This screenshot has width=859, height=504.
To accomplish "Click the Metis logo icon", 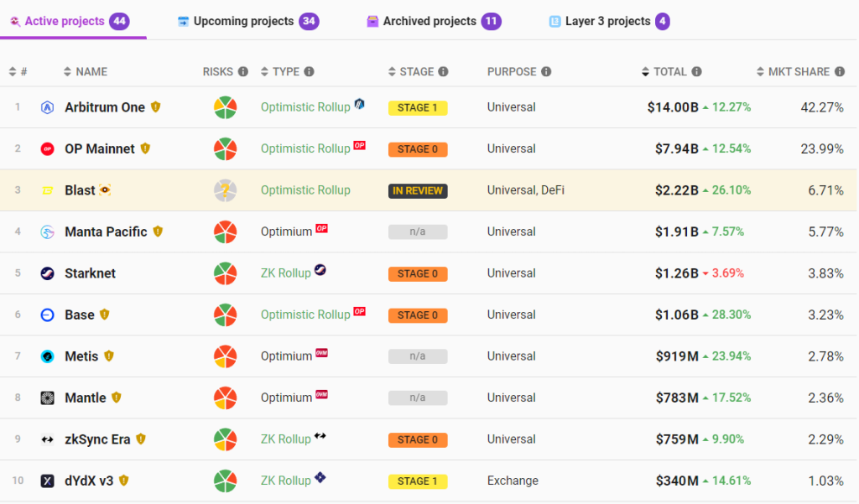I will point(48,356).
